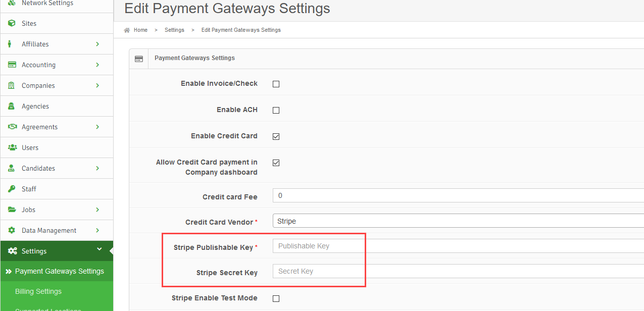The image size is (644, 311).
Task: Click the Settings breadcrumb link
Action: point(174,30)
